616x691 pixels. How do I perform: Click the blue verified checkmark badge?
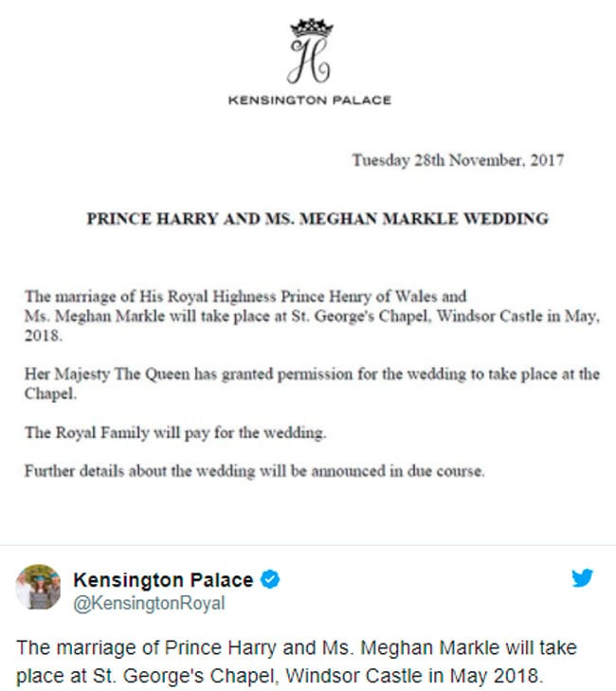click(270, 579)
